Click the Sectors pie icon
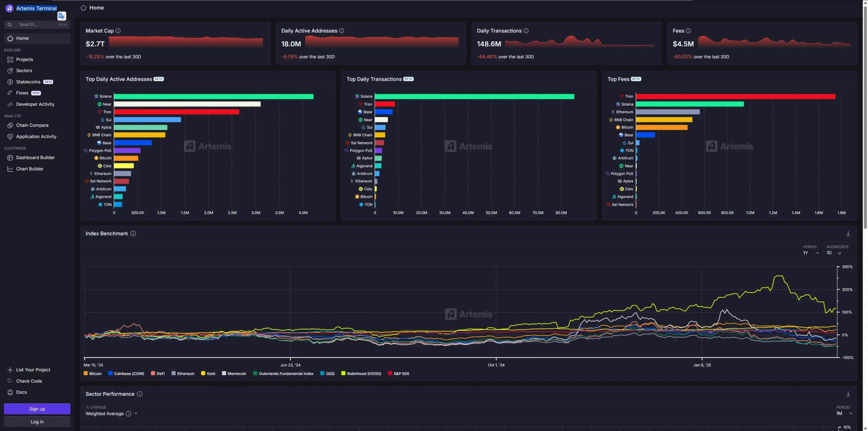868x431 pixels. pyautogui.click(x=10, y=71)
